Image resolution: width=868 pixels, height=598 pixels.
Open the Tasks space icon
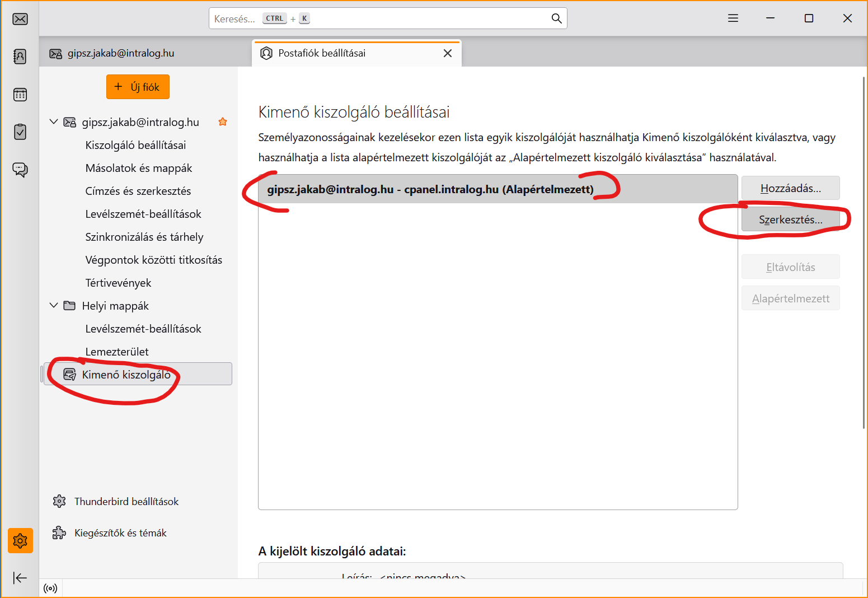(x=20, y=132)
